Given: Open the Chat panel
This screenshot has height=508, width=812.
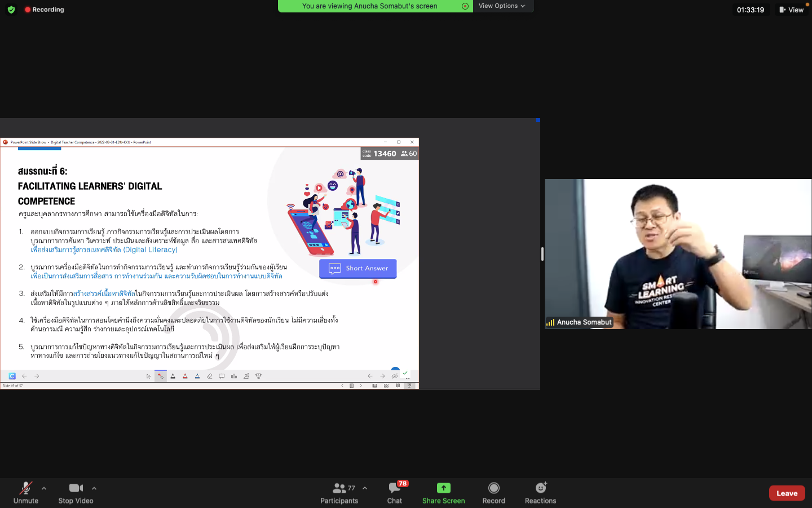Looking at the screenshot, I should [395, 492].
